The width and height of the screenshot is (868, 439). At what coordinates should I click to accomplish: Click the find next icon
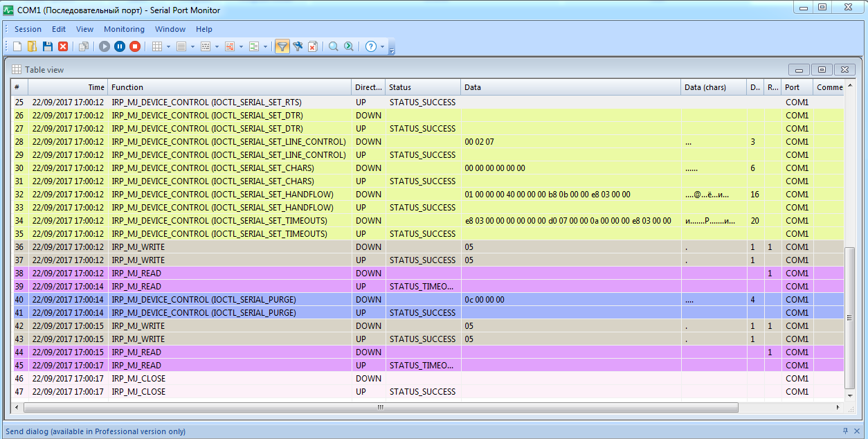[349, 46]
